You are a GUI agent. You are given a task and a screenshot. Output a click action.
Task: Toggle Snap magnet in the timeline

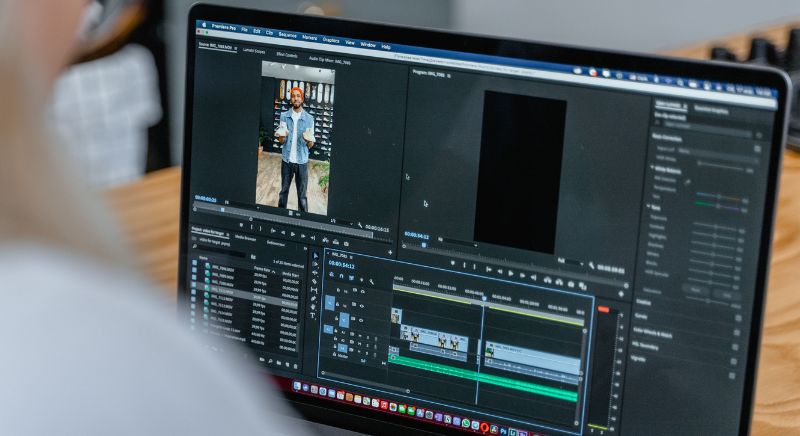[x=341, y=276]
